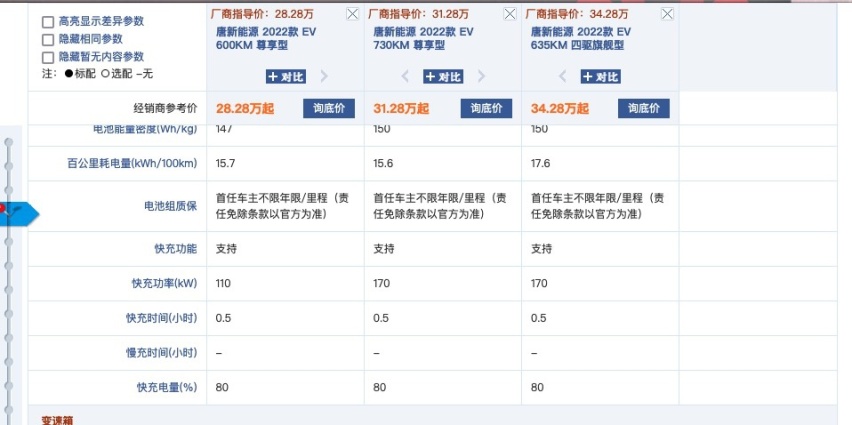Screen dimensions: 852x425
Task: Add 600KM 尊享型 to 对比
Action: tap(286, 77)
